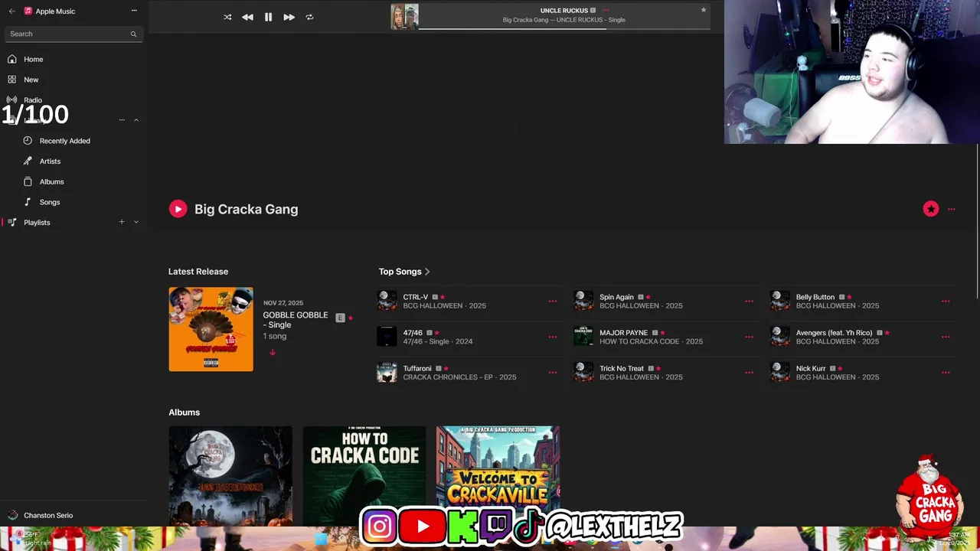
Task: Open New in the sidebar
Action: pos(31,80)
